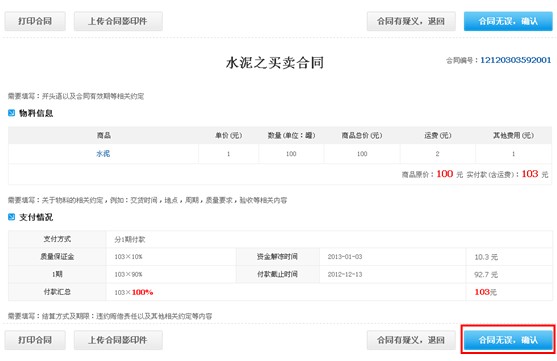This screenshot has height=361, width=557.
Task: Click the top 合同无误，确认 button
Action: pos(508,21)
